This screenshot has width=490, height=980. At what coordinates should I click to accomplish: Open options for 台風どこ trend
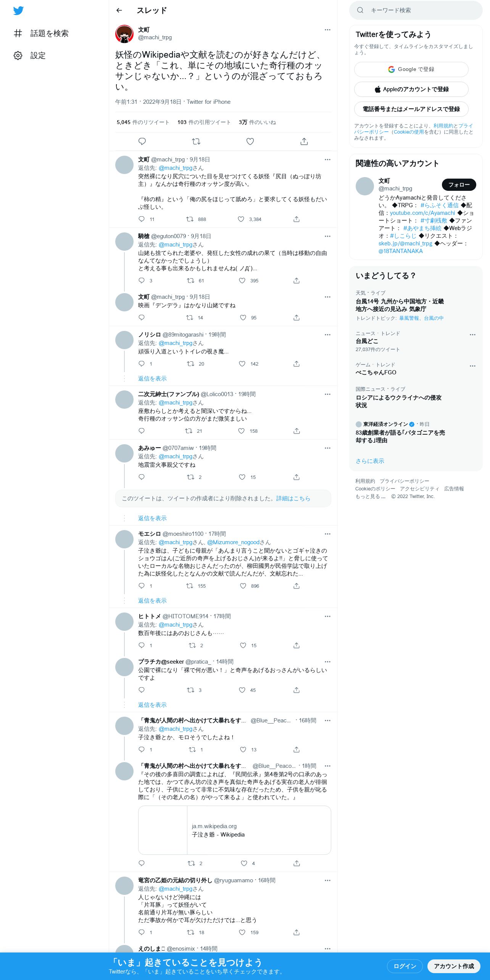(x=472, y=335)
